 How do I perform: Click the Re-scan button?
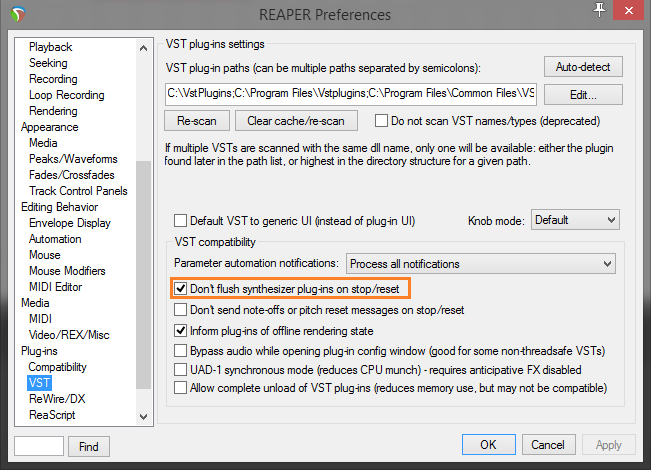point(196,121)
